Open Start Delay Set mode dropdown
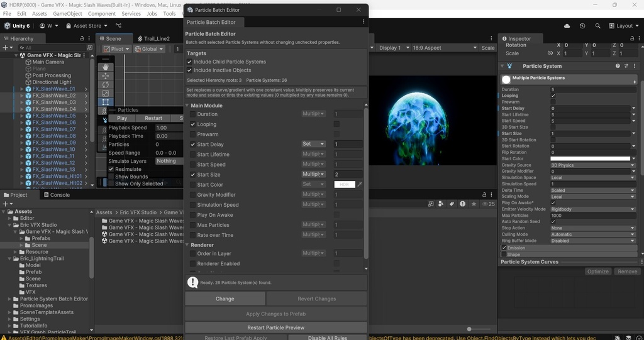The height and width of the screenshot is (340, 644). point(313,144)
